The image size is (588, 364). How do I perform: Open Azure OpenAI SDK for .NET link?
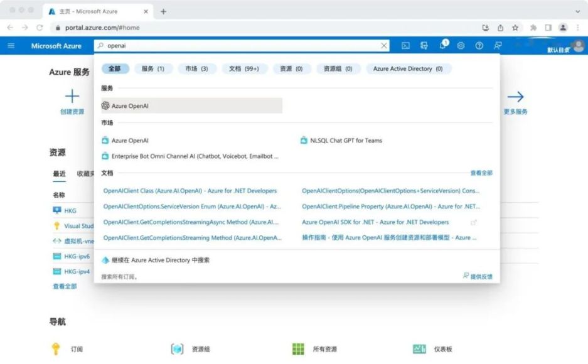tap(375, 222)
